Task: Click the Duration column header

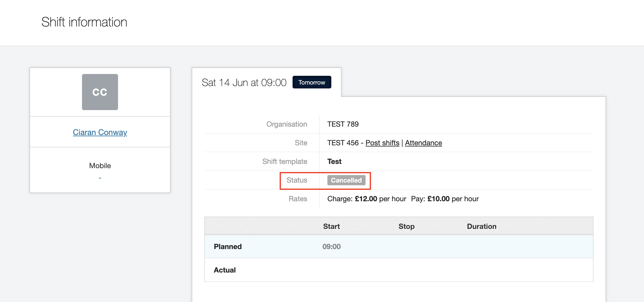Action: tap(481, 226)
